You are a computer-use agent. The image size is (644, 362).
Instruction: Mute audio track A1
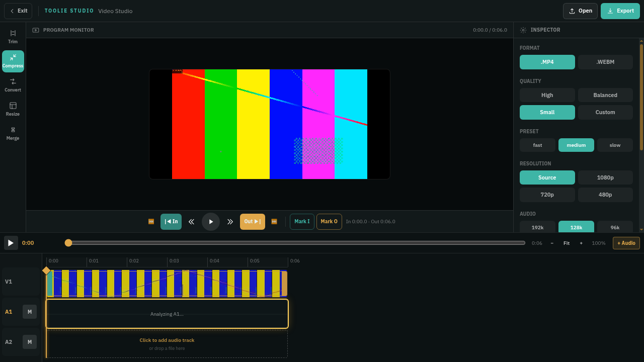point(30,312)
